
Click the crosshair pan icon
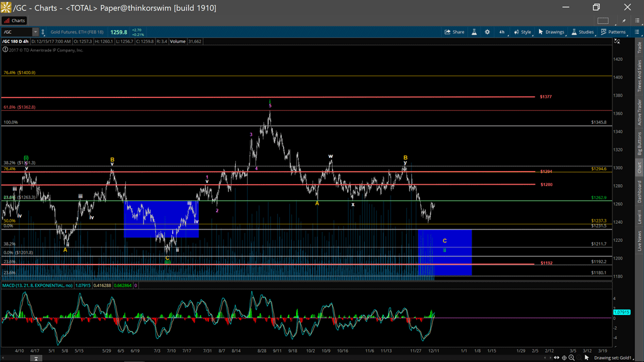[x=564, y=358]
